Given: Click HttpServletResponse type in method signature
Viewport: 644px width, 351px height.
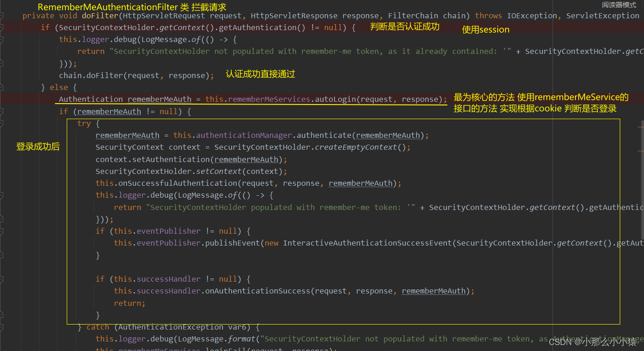Looking at the screenshot, I should 294,16.
